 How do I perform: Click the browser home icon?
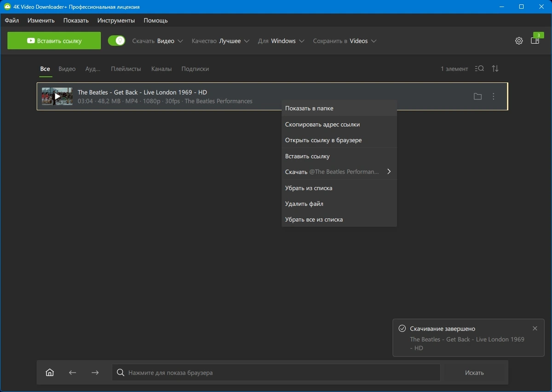point(50,373)
